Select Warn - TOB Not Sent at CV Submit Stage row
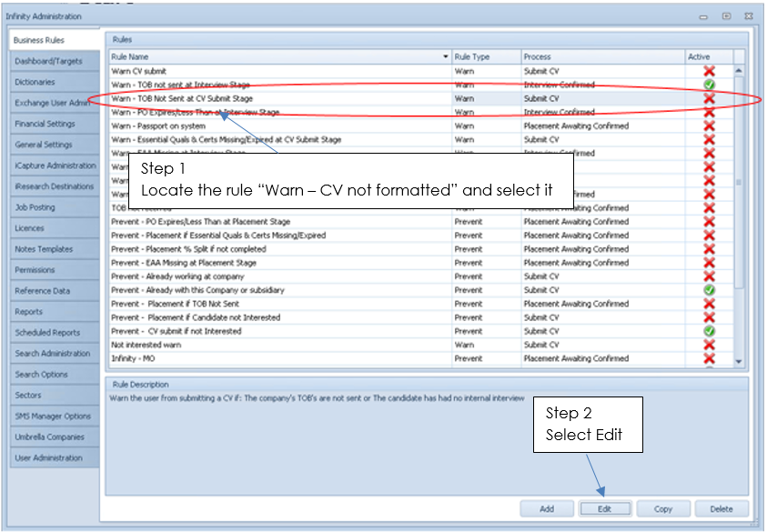The height and width of the screenshot is (532, 767). click(x=273, y=98)
